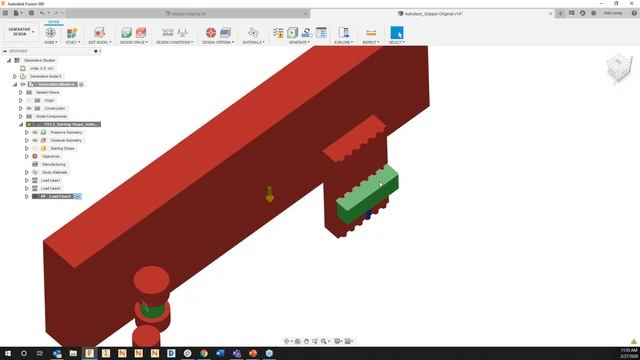Expand the Objectives node arrow
The height and width of the screenshot is (360, 640).
pyautogui.click(x=27, y=156)
